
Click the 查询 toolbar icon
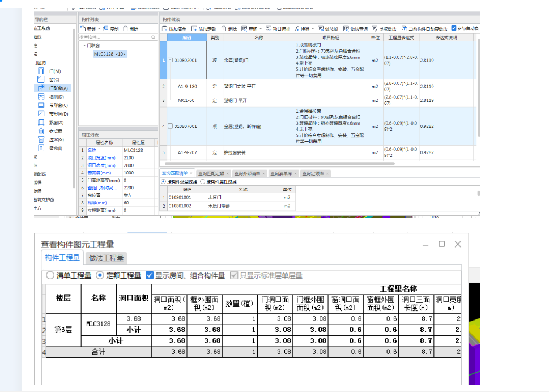[244, 29]
